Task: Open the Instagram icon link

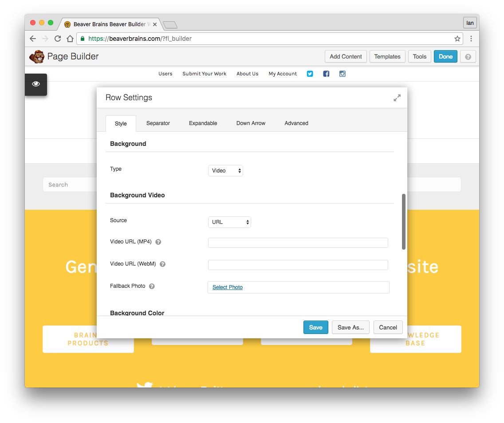Action: (343, 74)
